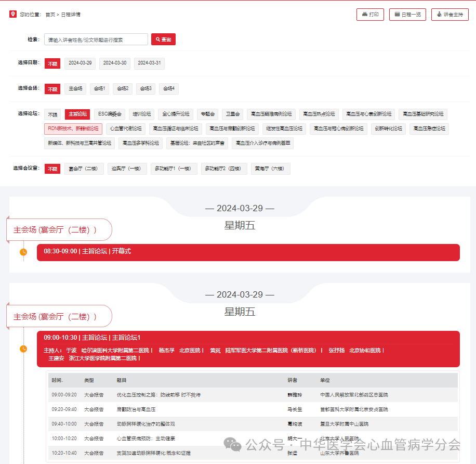Open the 08:30-09:00 开幕式 session bar

248,252
